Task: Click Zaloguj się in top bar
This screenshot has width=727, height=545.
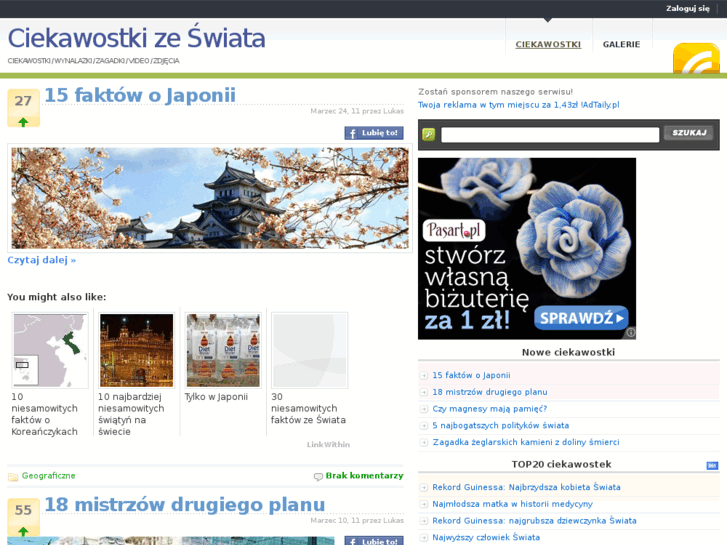Action: 688,8
